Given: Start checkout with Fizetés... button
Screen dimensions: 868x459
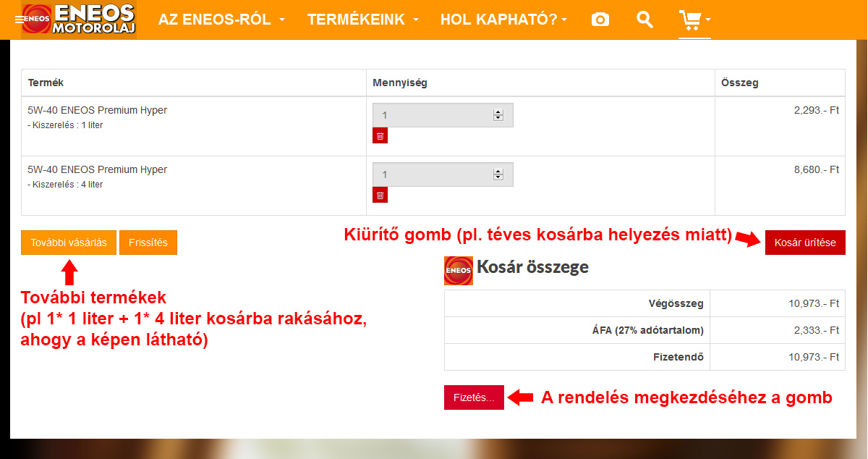Looking at the screenshot, I should [x=474, y=397].
